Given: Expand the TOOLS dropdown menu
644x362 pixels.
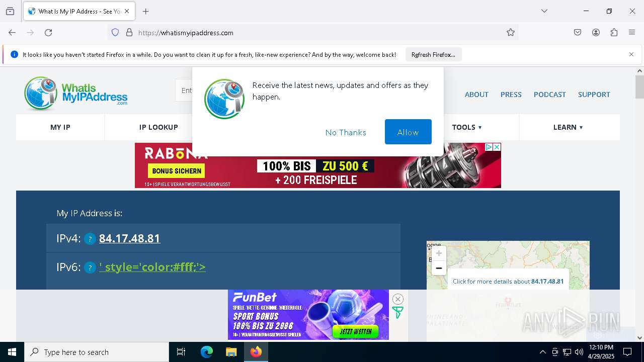Looking at the screenshot, I should [x=467, y=127].
